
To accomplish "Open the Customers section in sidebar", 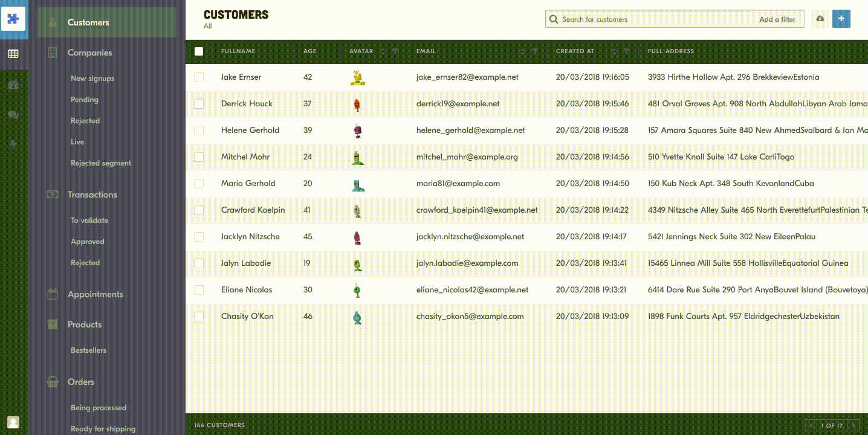I will [x=107, y=22].
